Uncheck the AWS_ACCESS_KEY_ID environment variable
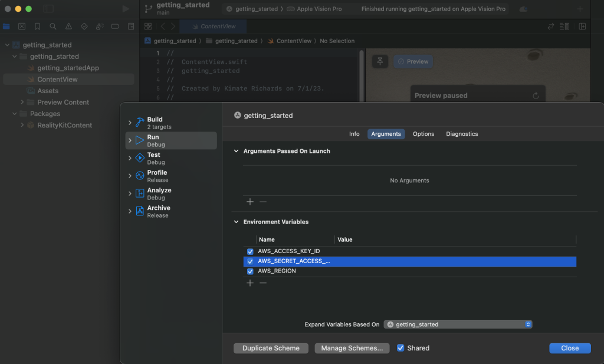The height and width of the screenshot is (364, 604). pos(250,251)
